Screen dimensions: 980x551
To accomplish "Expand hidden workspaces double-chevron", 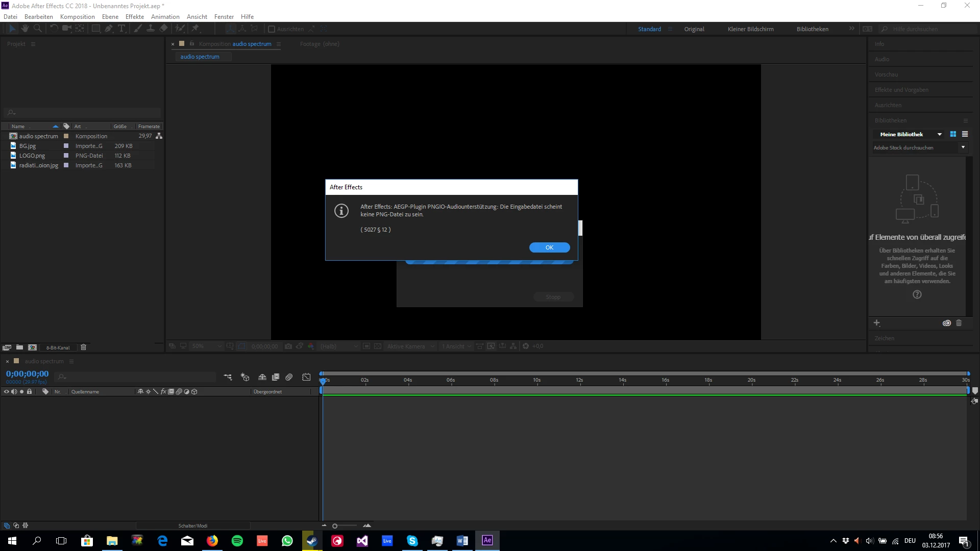I will coord(851,29).
